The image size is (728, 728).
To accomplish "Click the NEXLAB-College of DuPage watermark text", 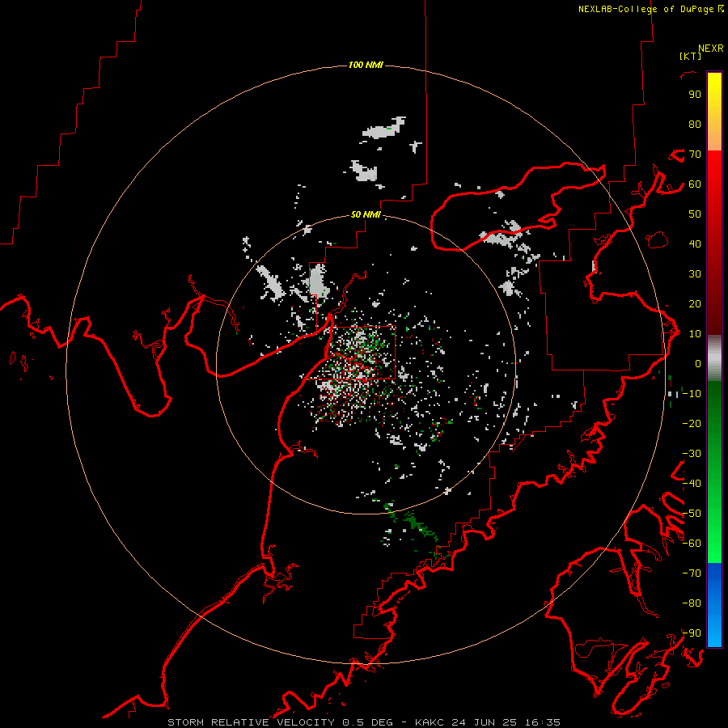I will pos(645,9).
